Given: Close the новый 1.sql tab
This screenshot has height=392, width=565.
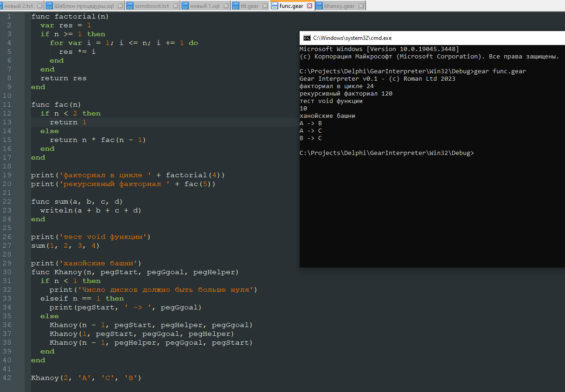Looking at the screenshot, I should point(225,6).
